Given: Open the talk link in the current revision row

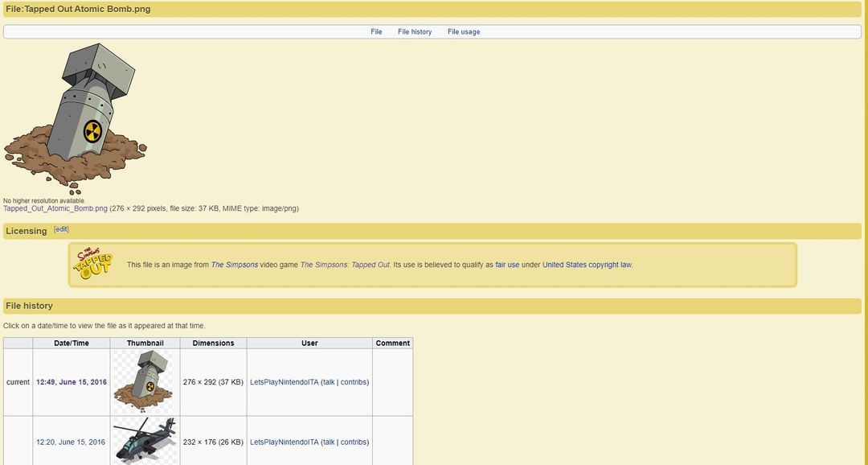Looking at the screenshot, I should (x=328, y=382).
